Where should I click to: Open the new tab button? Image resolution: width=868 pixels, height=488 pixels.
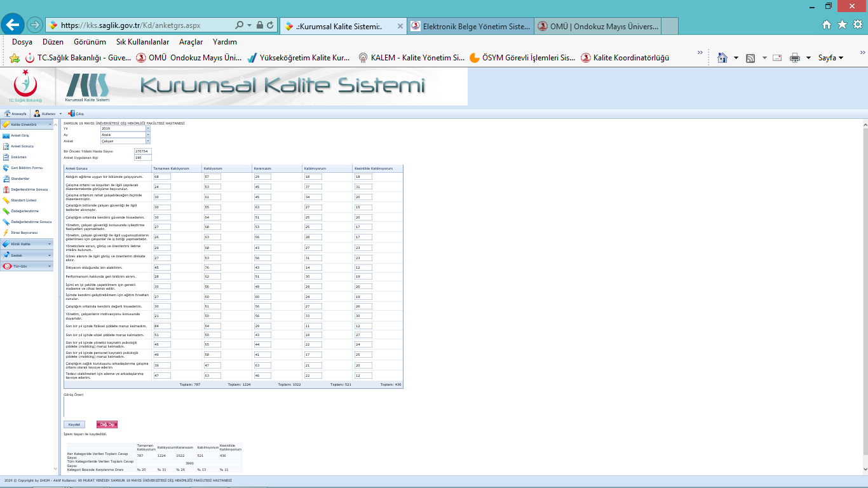pos(670,26)
